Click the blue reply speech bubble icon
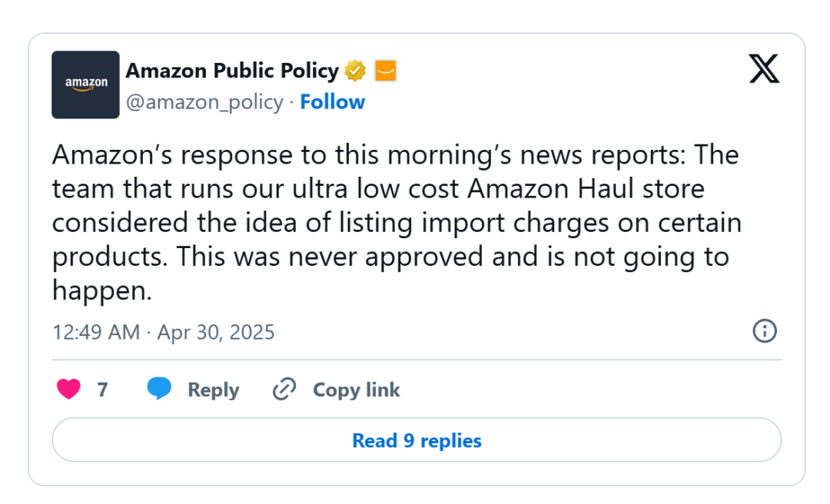Screen dimensions: 830x504 coord(159,389)
